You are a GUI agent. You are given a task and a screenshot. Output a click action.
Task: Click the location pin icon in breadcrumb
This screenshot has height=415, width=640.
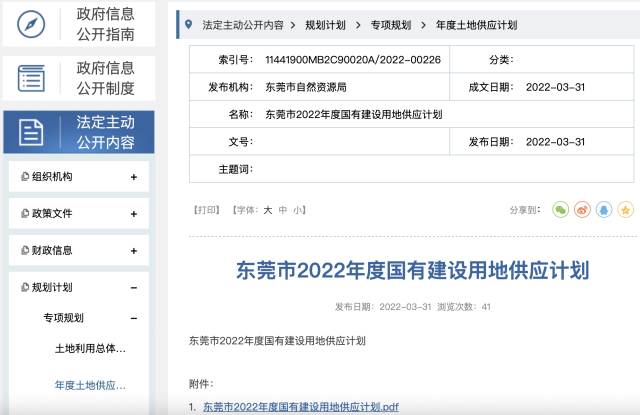[189, 23]
